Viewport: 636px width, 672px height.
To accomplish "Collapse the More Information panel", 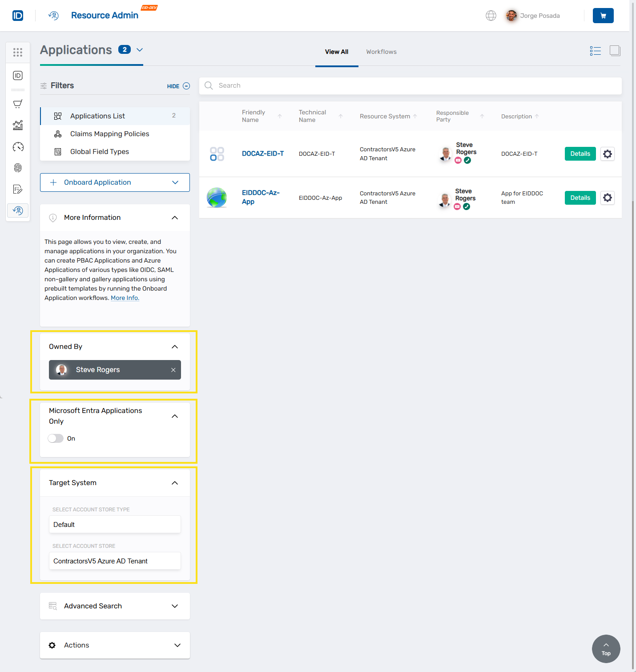I will click(175, 218).
